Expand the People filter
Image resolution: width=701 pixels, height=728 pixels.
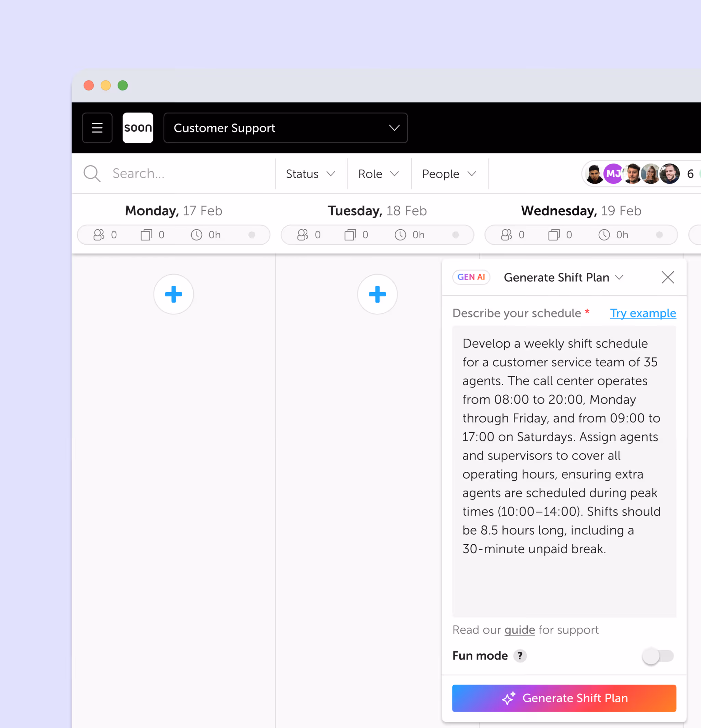(449, 174)
